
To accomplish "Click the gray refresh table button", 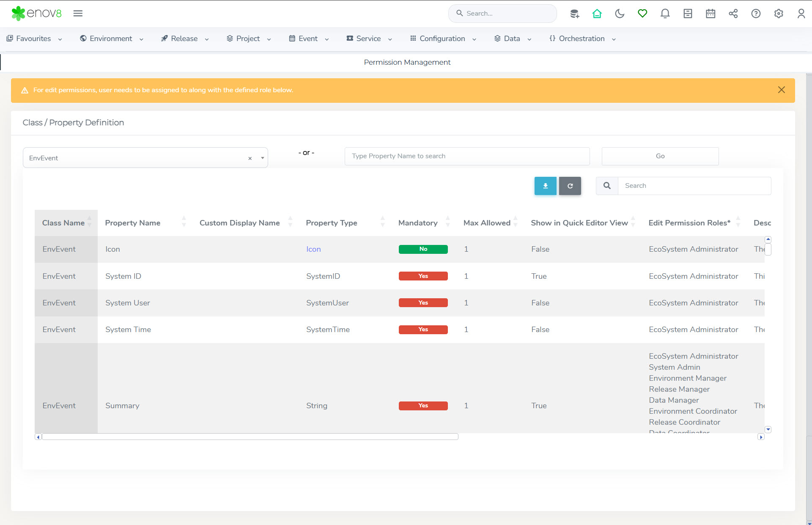I will pos(570,186).
